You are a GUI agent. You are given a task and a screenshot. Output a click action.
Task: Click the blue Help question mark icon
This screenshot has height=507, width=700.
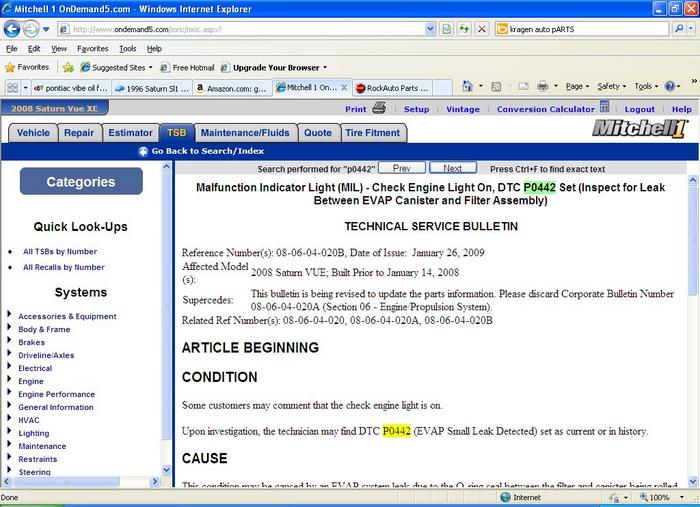670,86
